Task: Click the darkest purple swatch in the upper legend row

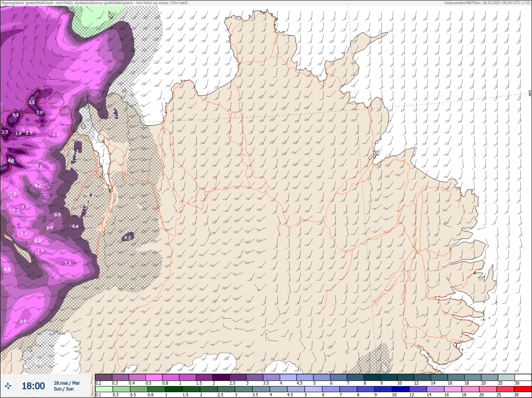Action: (221, 377)
